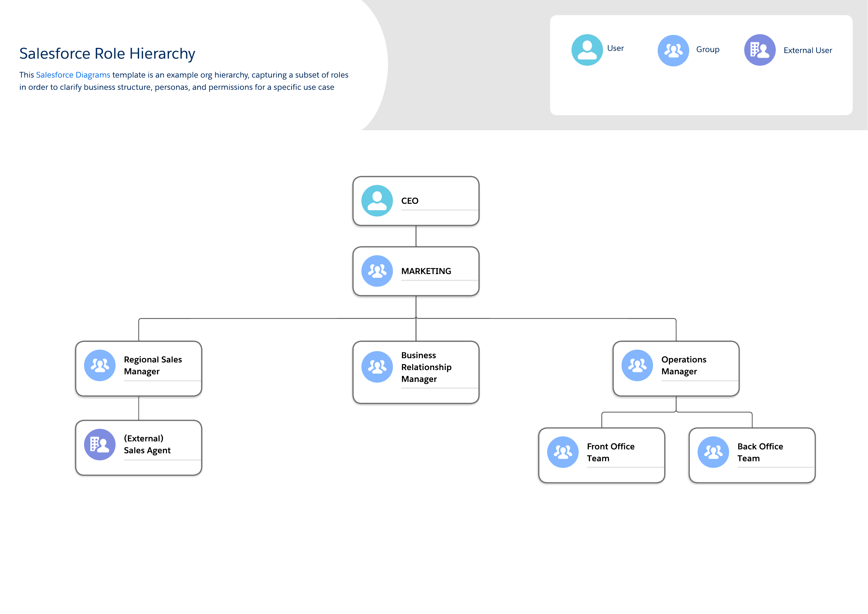Viewport: 868px width, 614px height.
Task: Select the Operations Manager group icon
Action: click(x=637, y=365)
